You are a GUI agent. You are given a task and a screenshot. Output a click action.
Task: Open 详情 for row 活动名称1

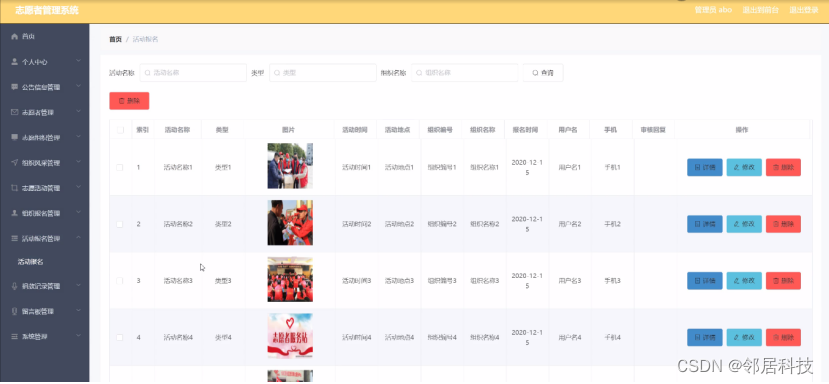705,167
